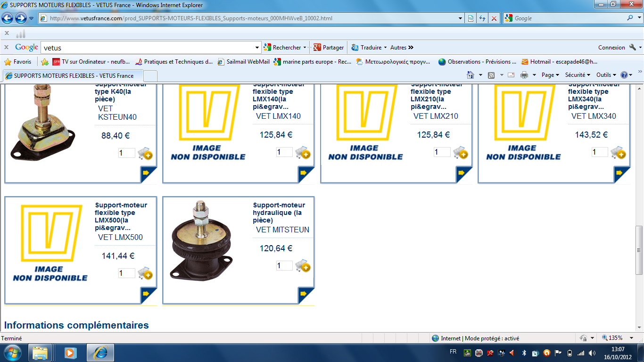Click the Informations complémentaires heading
The height and width of the screenshot is (362, 644).
pyautogui.click(x=76, y=325)
